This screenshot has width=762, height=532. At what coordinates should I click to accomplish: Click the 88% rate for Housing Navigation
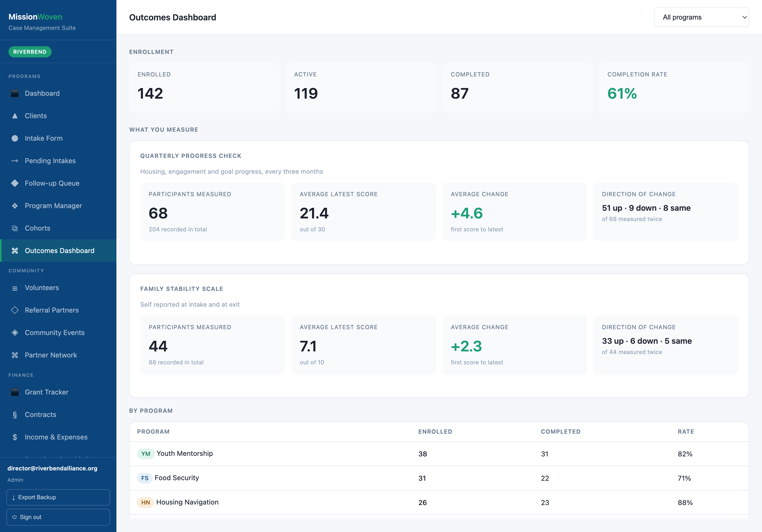(x=685, y=503)
